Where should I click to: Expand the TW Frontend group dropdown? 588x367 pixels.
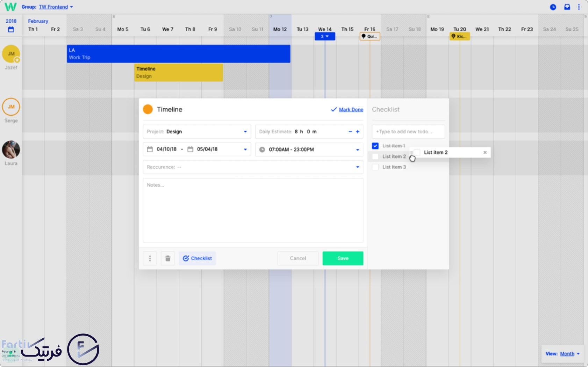coord(71,7)
